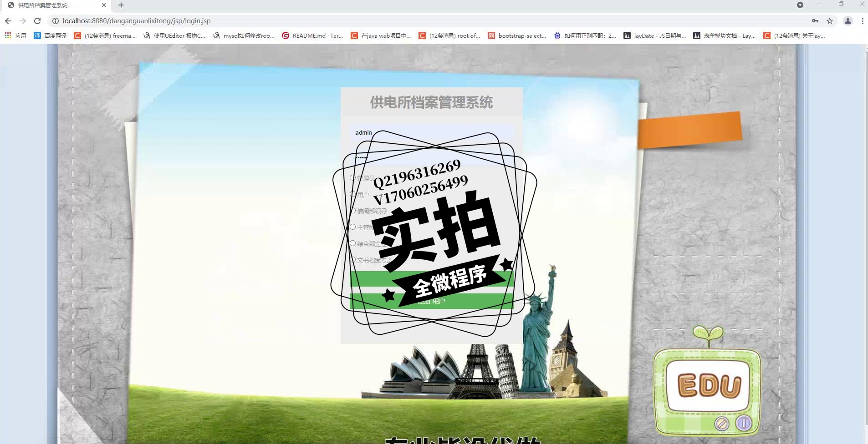Open layDate - JS日期 bookmark
The height and width of the screenshot is (444, 868).
(655, 35)
